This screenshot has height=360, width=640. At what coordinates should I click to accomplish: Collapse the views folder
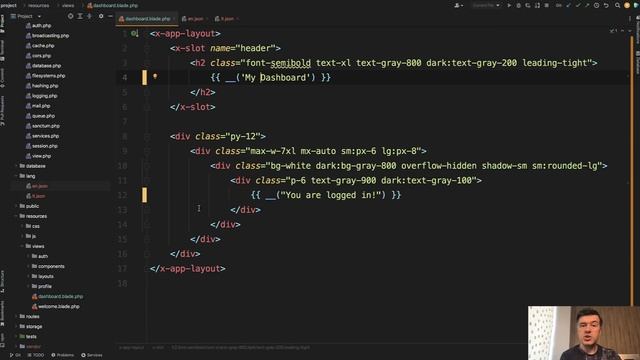[x=22, y=246]
